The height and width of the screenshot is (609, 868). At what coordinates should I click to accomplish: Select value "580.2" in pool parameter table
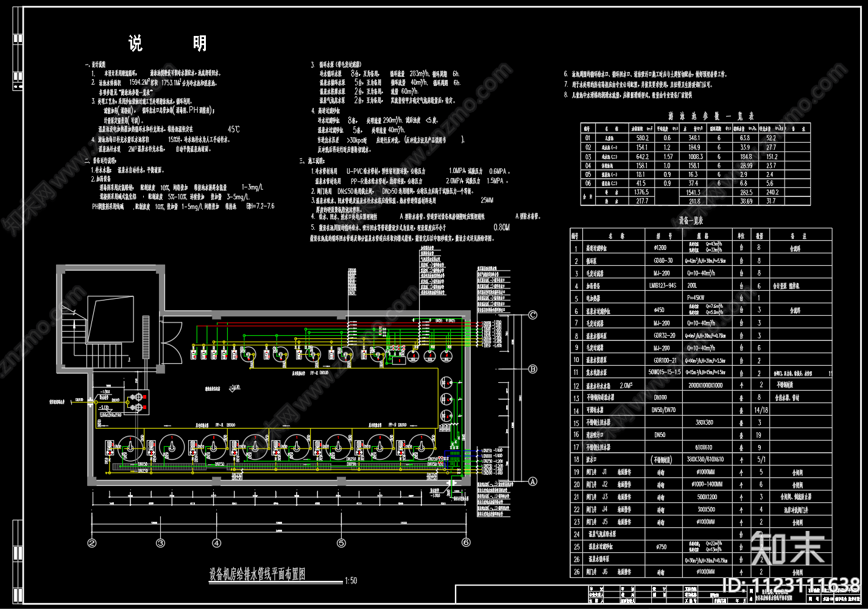point(642,138)
